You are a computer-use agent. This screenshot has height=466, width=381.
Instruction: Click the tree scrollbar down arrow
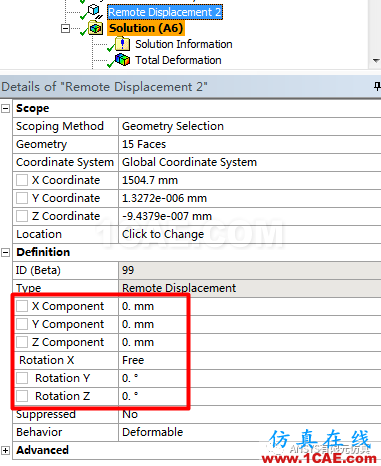376,61
